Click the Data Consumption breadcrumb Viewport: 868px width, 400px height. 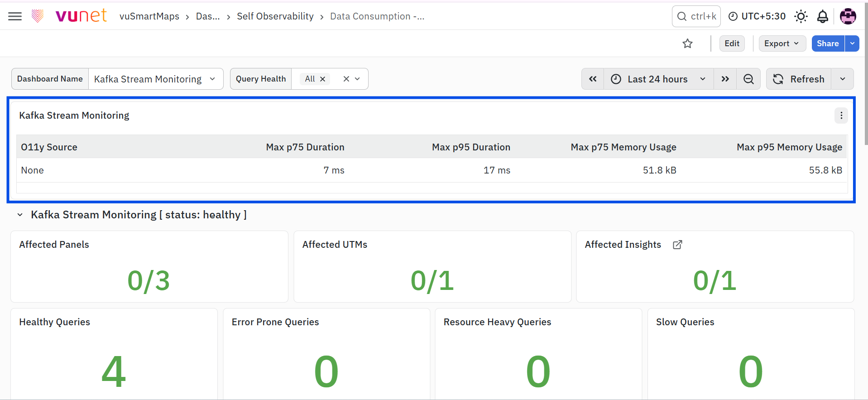377,16
